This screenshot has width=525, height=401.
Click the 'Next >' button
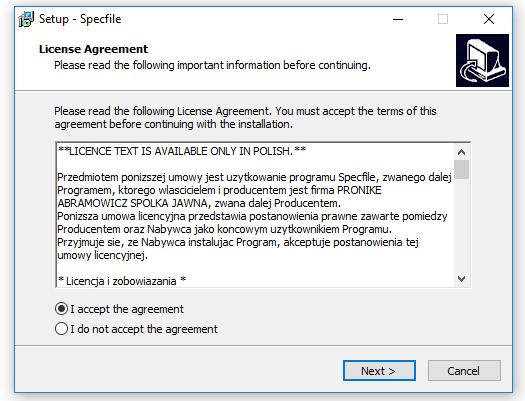coord(379,371)
